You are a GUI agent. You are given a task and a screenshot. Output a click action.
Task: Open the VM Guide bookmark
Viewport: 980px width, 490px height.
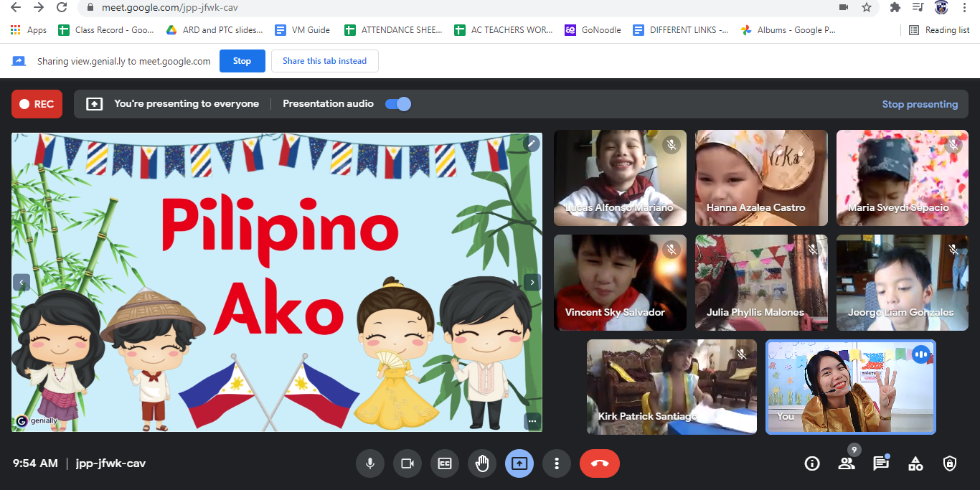303,30
